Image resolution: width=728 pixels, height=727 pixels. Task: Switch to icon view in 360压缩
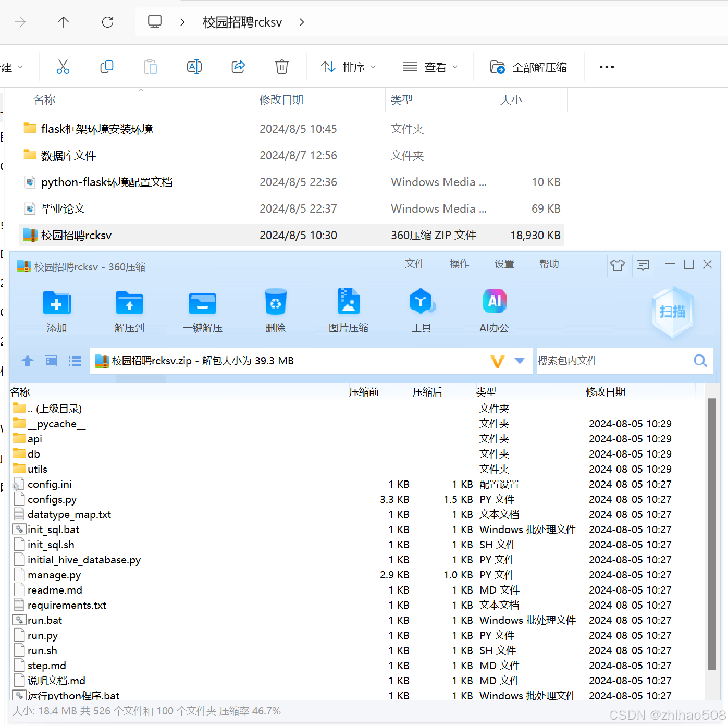click(x=51, y=361)
